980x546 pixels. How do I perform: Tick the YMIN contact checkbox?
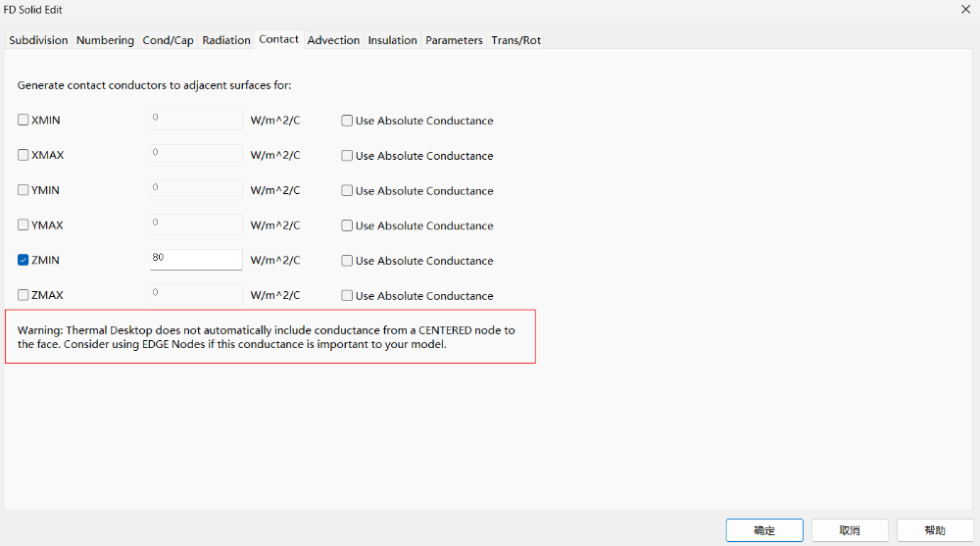tap(24, 190)
